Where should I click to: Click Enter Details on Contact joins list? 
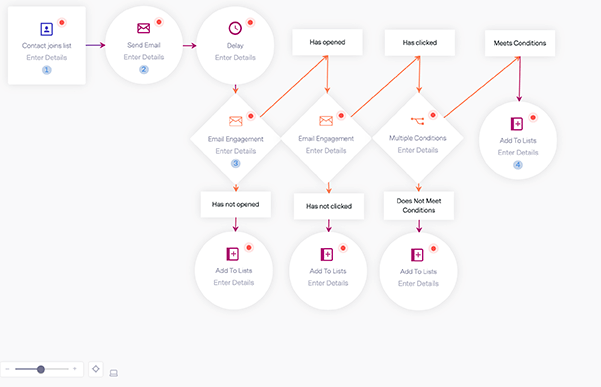(46, 57)
